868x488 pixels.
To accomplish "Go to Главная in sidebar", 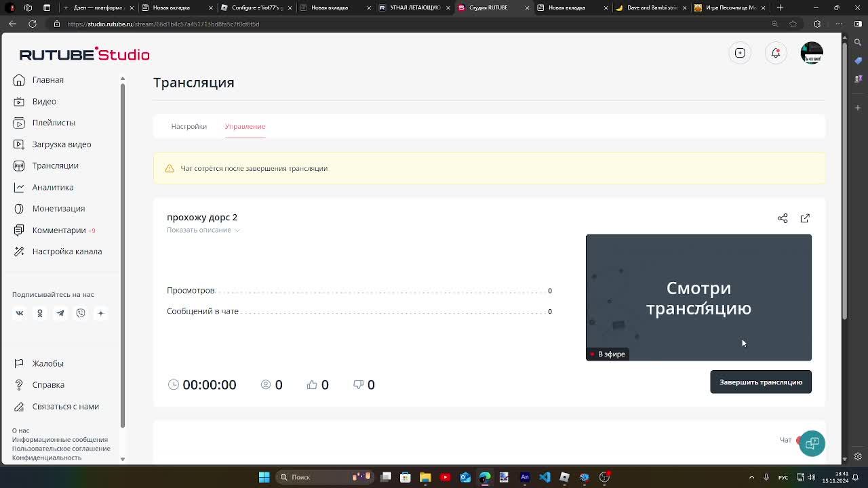I will (x=47, y=80).
